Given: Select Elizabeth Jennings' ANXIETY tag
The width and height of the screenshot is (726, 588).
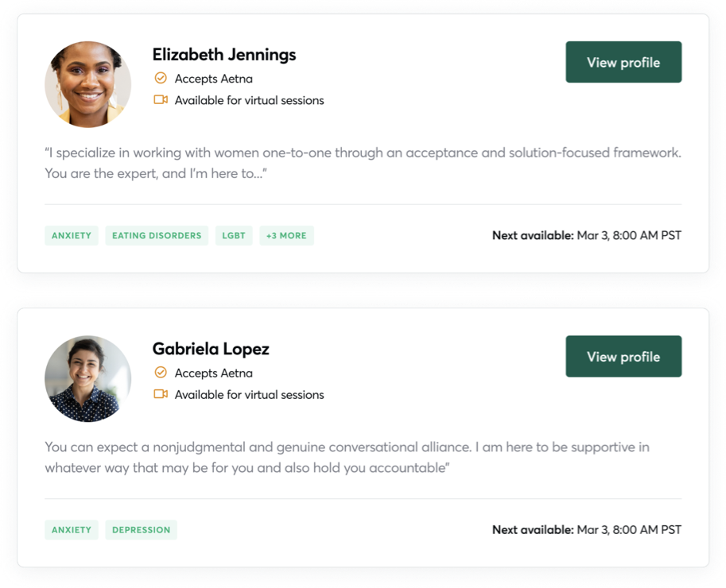Looking at the screenshot, I should pos(72,235).
